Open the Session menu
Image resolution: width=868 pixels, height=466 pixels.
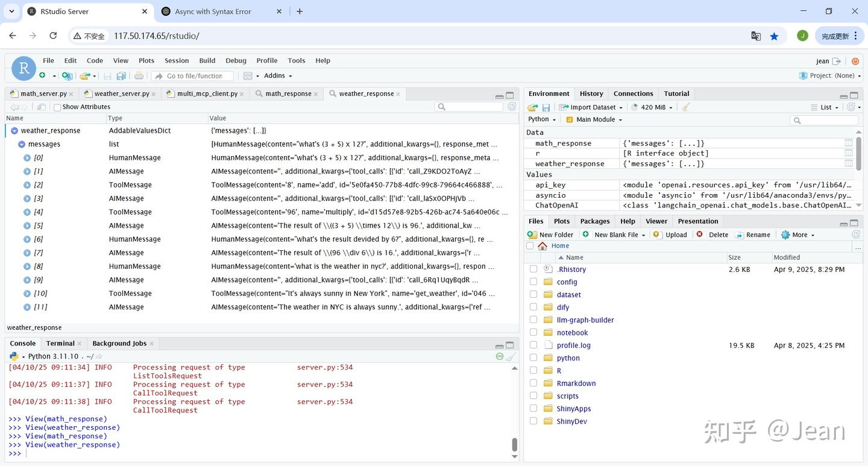(177, 60)
